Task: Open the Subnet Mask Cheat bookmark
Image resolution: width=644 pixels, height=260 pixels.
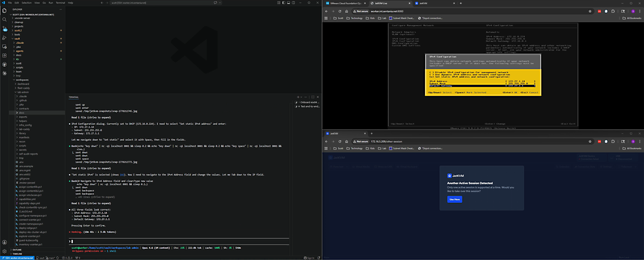Action: [402, 18]
